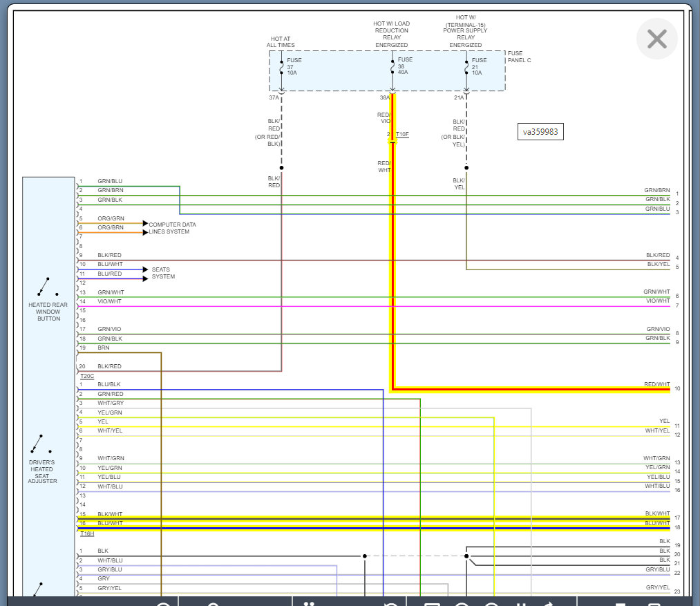
Task: Select the T16H connector label
Action: [x=87, y=533]
